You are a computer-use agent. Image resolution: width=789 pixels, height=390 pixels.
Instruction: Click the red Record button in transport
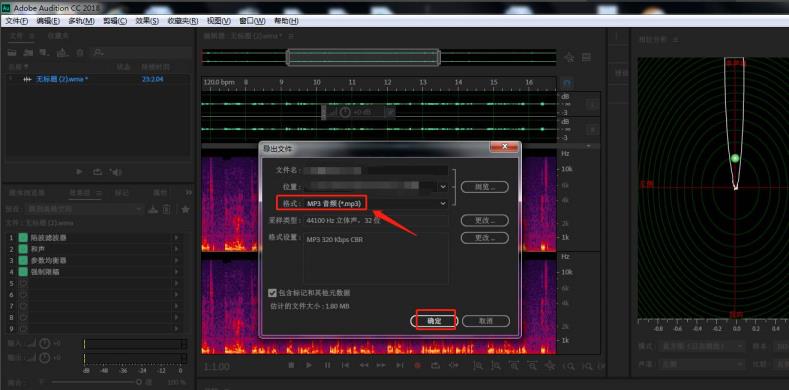click(417, 365)
